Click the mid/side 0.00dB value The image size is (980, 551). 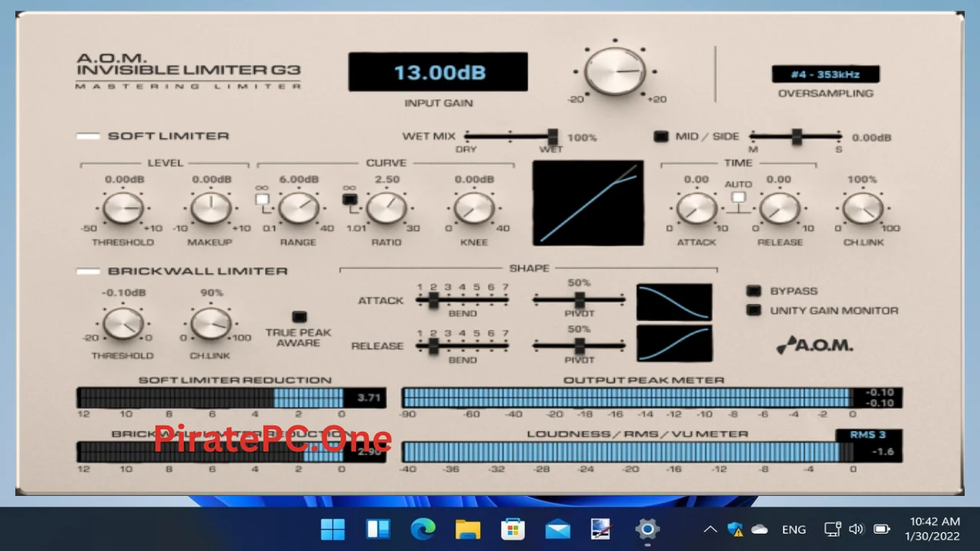coord(871,138)
